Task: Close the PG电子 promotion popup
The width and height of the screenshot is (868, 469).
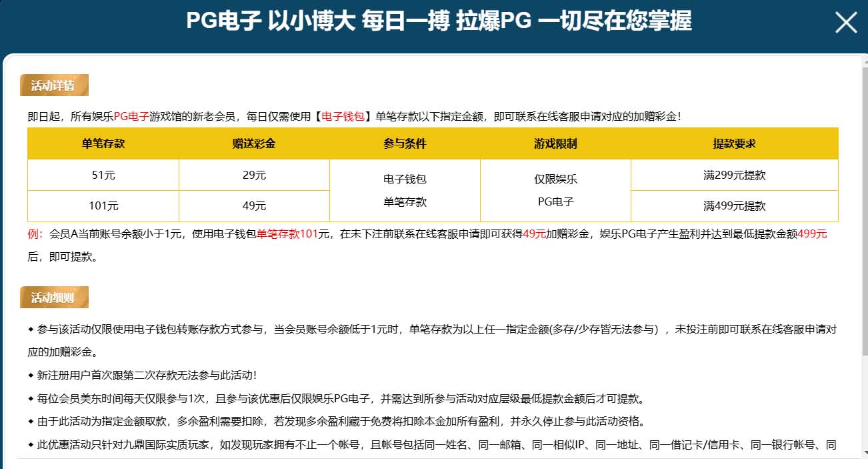Action: (846, 23)
